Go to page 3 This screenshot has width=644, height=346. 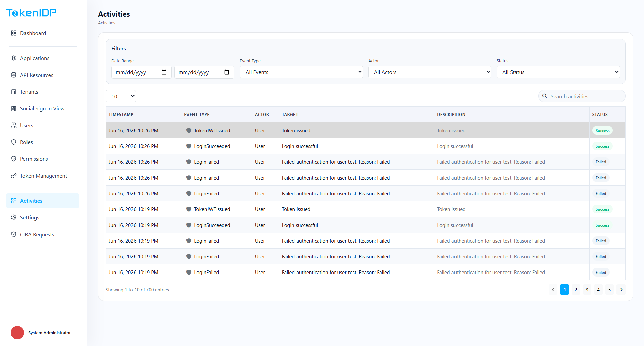(x=587, y=290)
